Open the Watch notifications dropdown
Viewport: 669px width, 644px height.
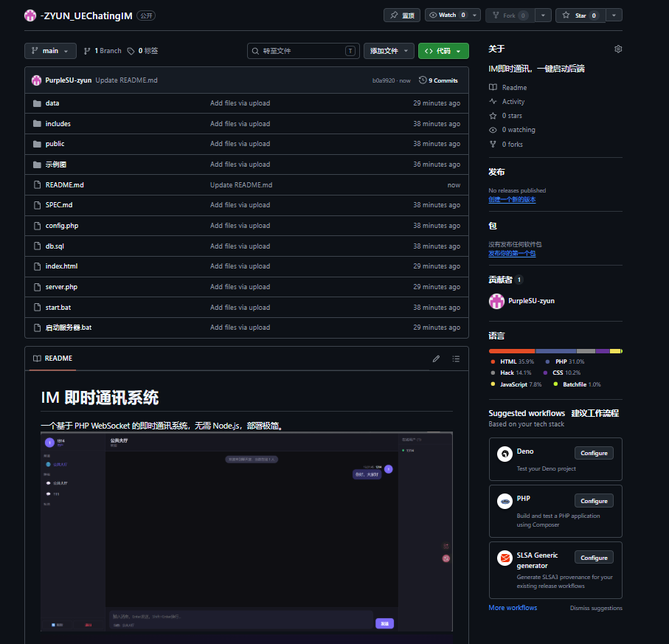(x=453, y=15)
